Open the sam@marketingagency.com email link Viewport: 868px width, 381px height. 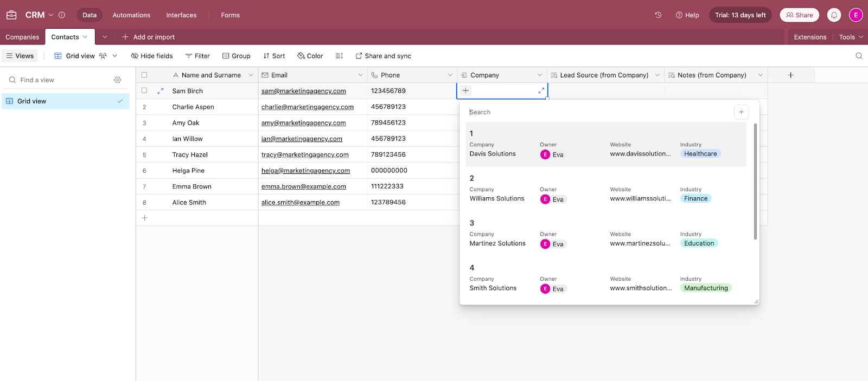[304, 91]
